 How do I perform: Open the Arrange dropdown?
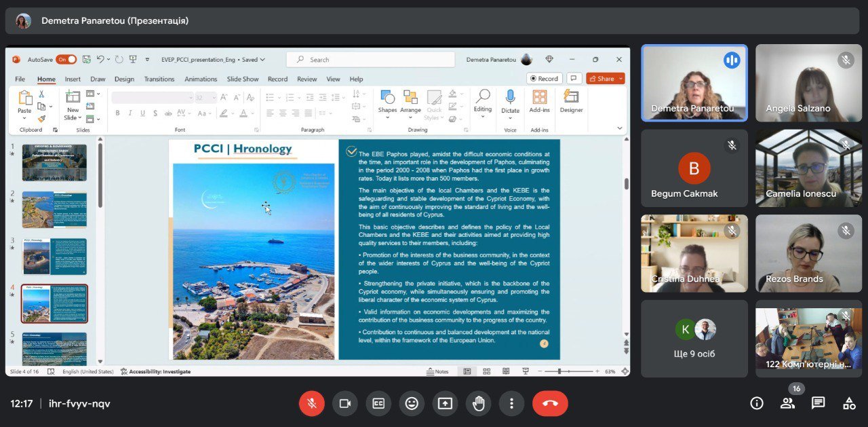tap(410, 103)
